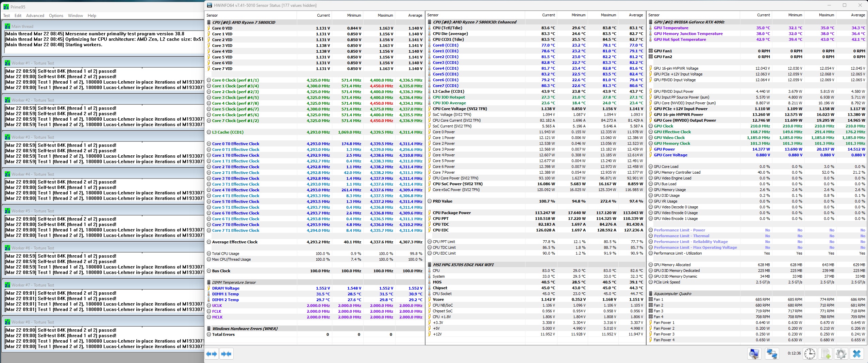Click the icon beside Windows Hardware Errors (WHEA)
Screen dimensions: 868x363
(x=209, y=329)
